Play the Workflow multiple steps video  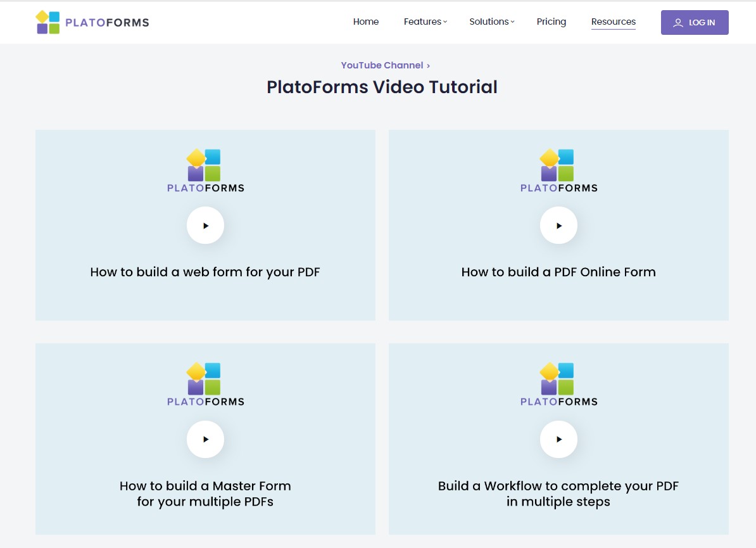click(x=558, y=439)
